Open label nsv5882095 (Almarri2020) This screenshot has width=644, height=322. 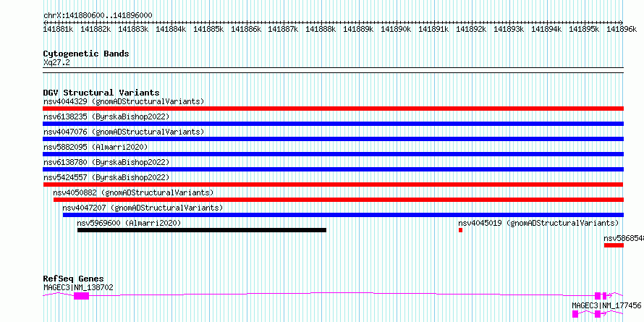tap(96, 147)
